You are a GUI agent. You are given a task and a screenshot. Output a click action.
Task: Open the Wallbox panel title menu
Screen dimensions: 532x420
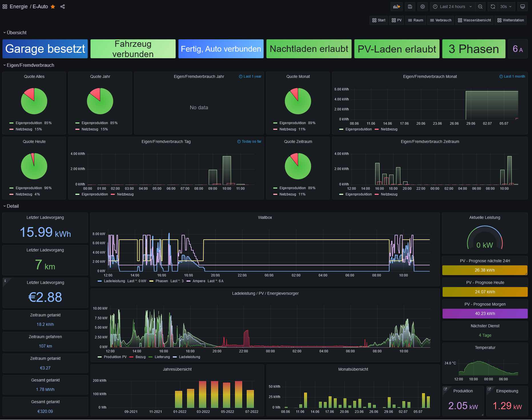(x=265, y=217)
